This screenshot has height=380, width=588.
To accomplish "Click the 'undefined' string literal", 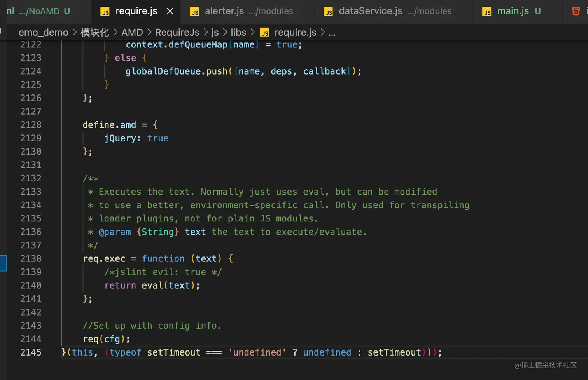I will (x=257, y=352).
